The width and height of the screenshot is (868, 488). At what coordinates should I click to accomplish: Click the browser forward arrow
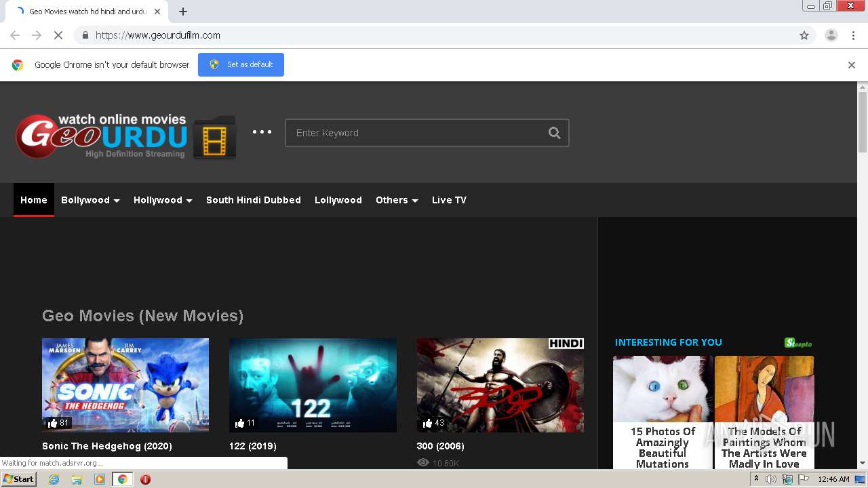(x=37, y=35)
